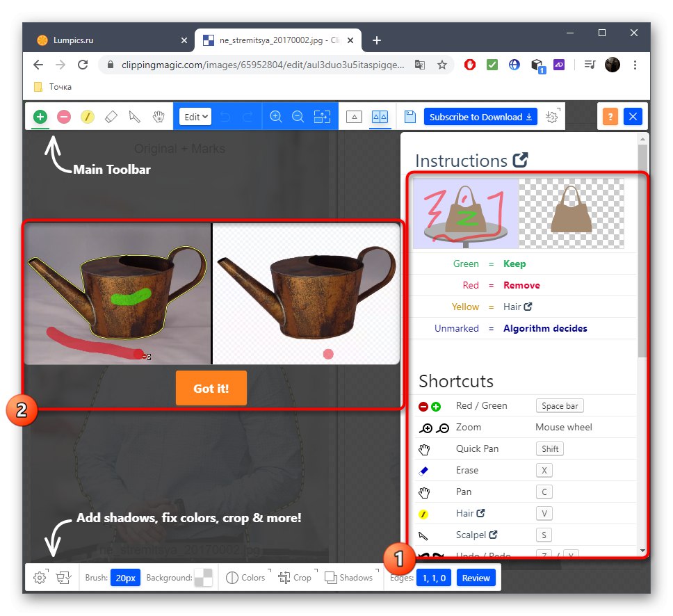Open help with the orange question mark
The image size is (673, 616).
(610, 117)
